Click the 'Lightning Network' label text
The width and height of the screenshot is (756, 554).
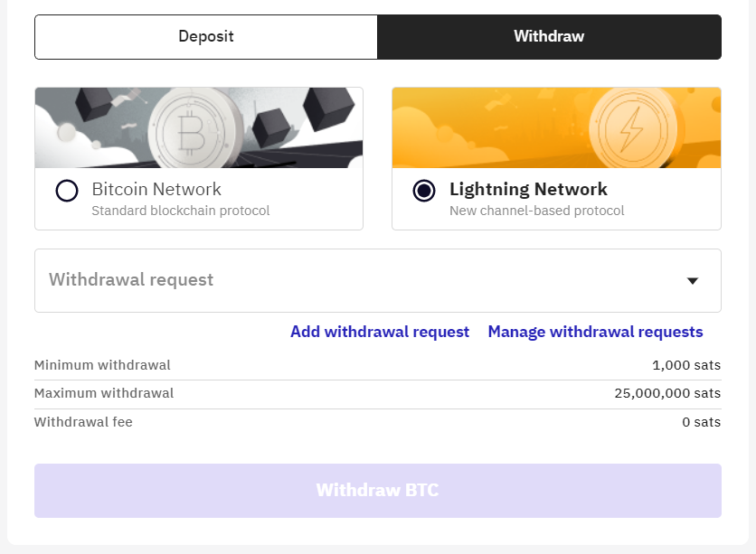(x=528, y=189)
